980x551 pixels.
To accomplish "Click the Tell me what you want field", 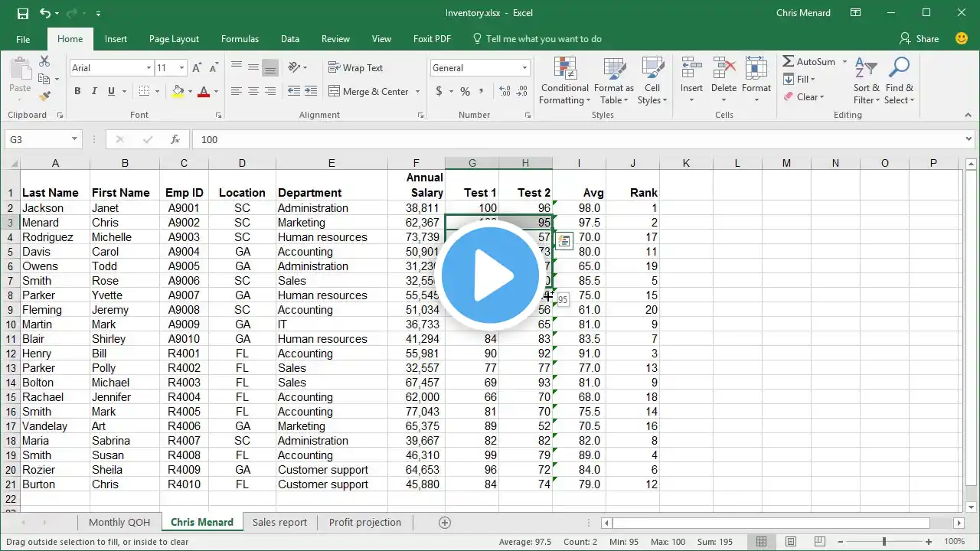I will (x=544, y=39).
